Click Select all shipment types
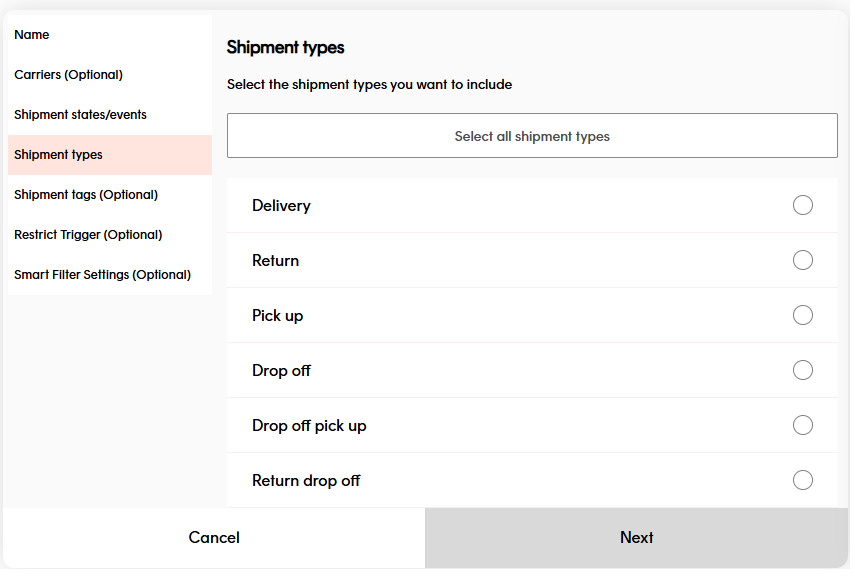Viewport: 855px width, 578px height. [x=532, y=135]
